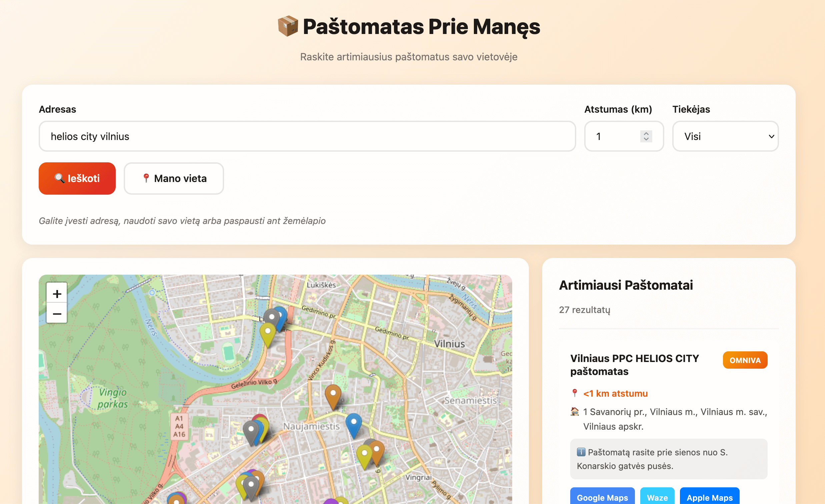825x504 pixels.
Task: Zoom out on the map
Action: (57, 314)
